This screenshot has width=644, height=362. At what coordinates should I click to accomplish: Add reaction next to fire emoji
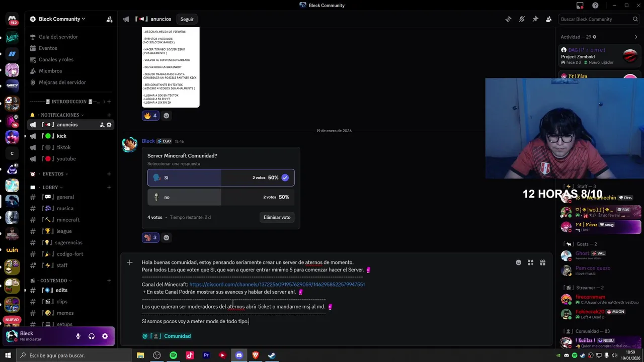(166, 116)
